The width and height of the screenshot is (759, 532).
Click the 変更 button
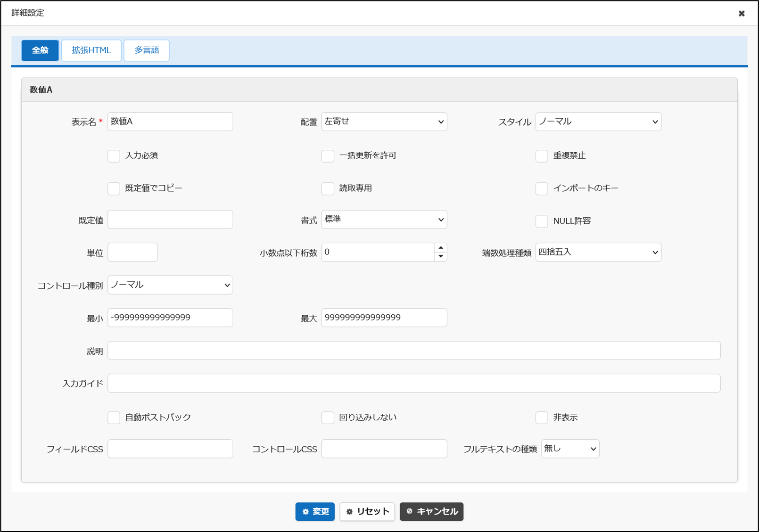pyautogui.click(x=315, y=511)
